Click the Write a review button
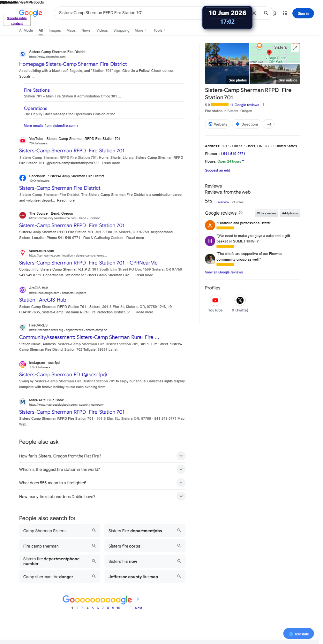The image size is (323, 644). pos(266,213)
